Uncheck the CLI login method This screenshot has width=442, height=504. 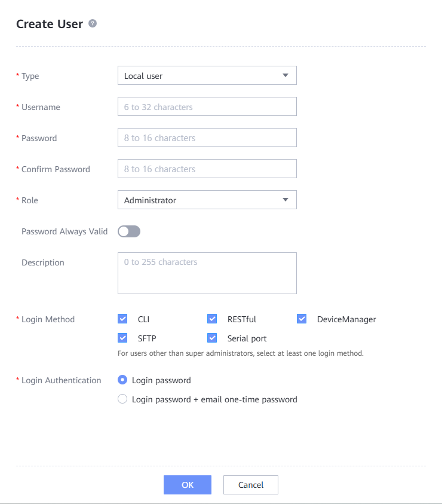pyautogui.click(x=123, y=319)
